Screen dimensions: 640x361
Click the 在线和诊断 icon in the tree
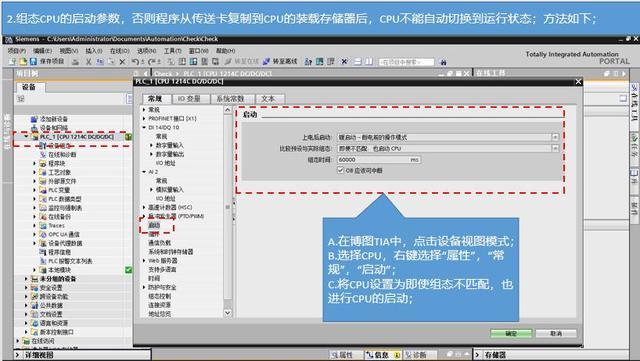(x=43, y=155)
